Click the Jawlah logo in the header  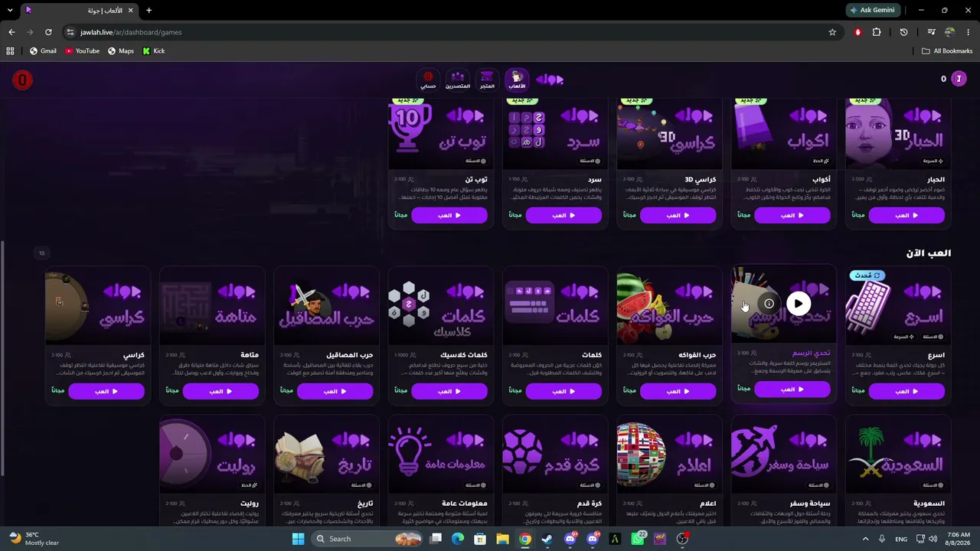(550, 79)
